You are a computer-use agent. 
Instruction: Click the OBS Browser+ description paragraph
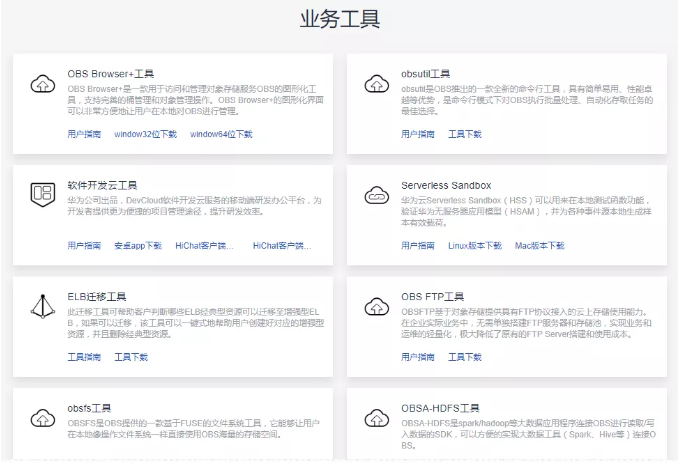[196, 100]
